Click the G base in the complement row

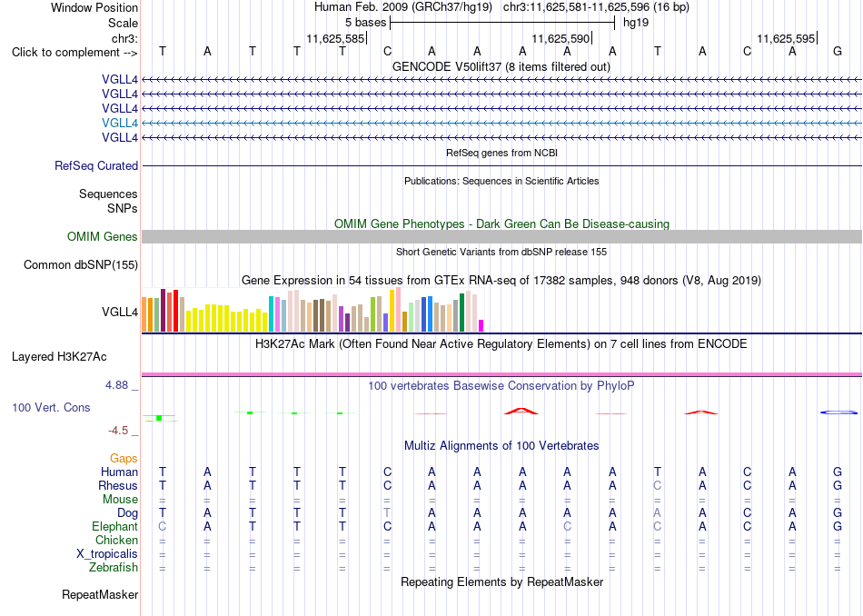pyautogui.click(x=838, y=51)
